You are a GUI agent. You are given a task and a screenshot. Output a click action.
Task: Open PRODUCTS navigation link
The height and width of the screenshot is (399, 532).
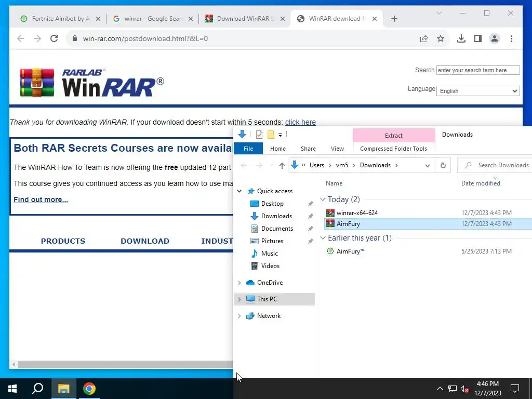coord(63,241)
